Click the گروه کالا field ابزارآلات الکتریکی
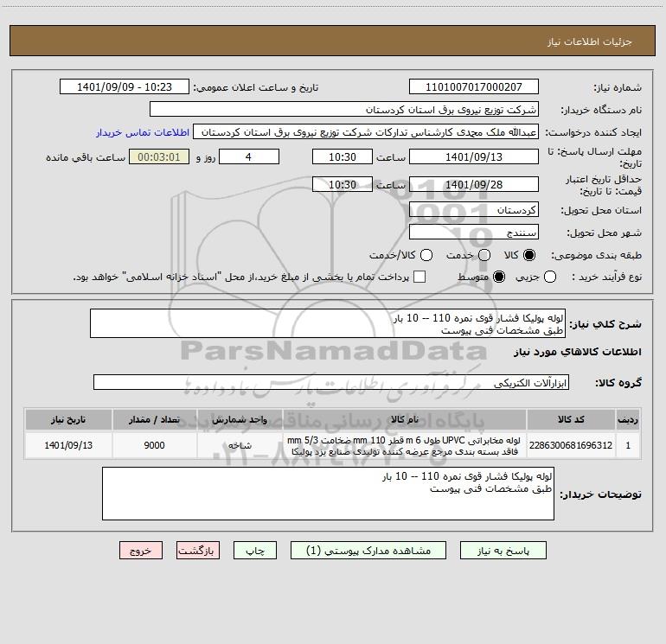The image size is (666, 644). click(331, 382)
